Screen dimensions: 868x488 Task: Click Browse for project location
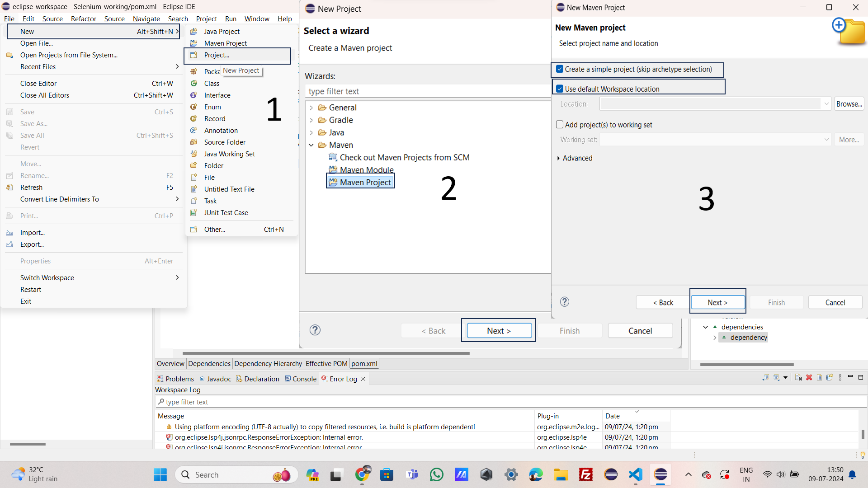(849, 103)
